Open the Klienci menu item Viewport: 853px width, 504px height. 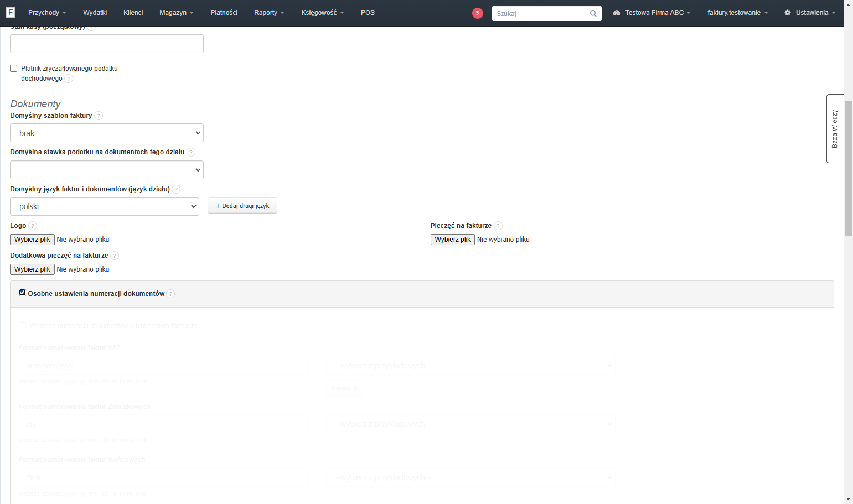pyautogui.click(x=133, y=13)
